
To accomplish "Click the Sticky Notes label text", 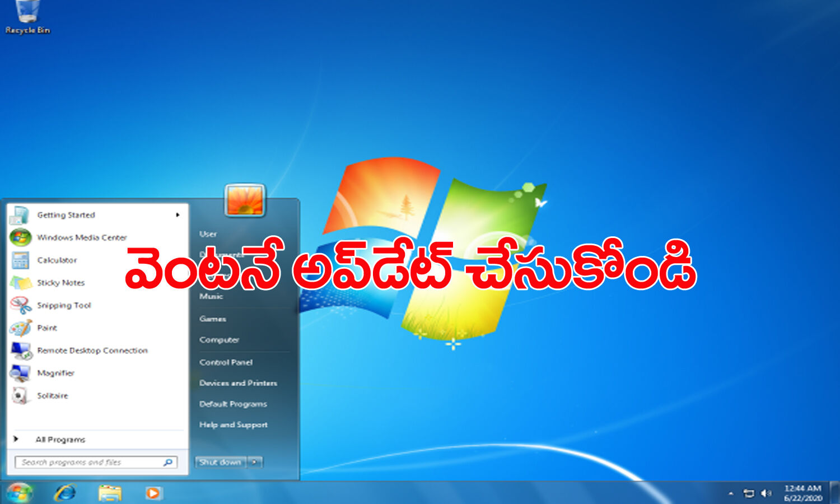I will click(60, 283).
